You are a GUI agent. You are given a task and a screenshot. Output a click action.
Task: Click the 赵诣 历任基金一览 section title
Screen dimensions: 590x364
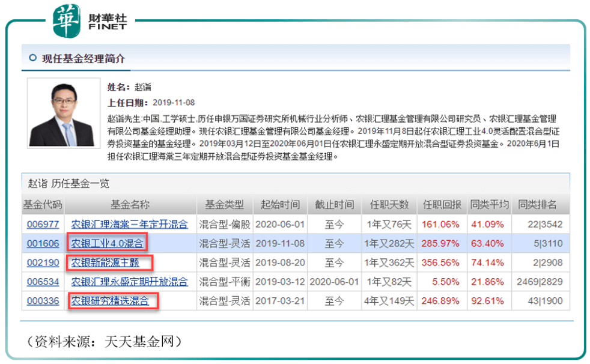pos(69,183)
